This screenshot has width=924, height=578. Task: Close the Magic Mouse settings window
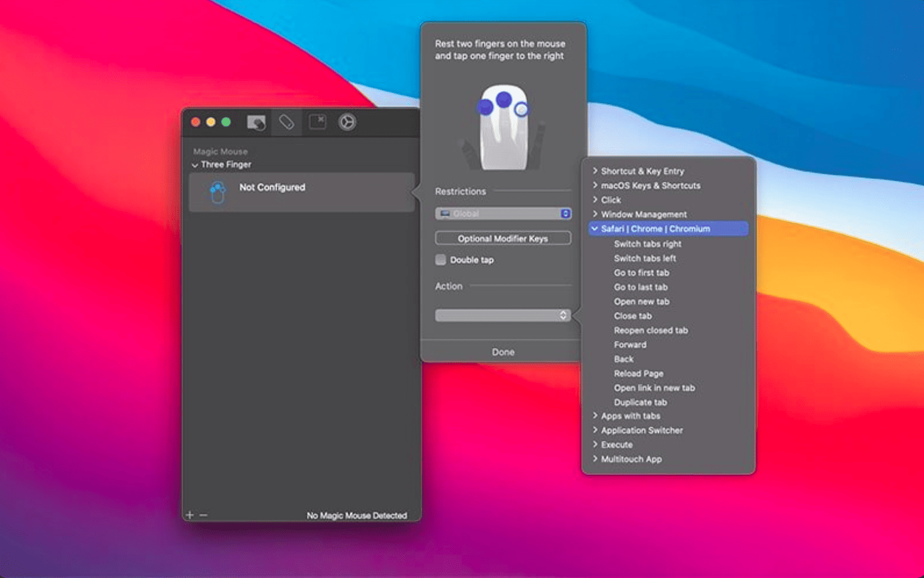point(196,122)
